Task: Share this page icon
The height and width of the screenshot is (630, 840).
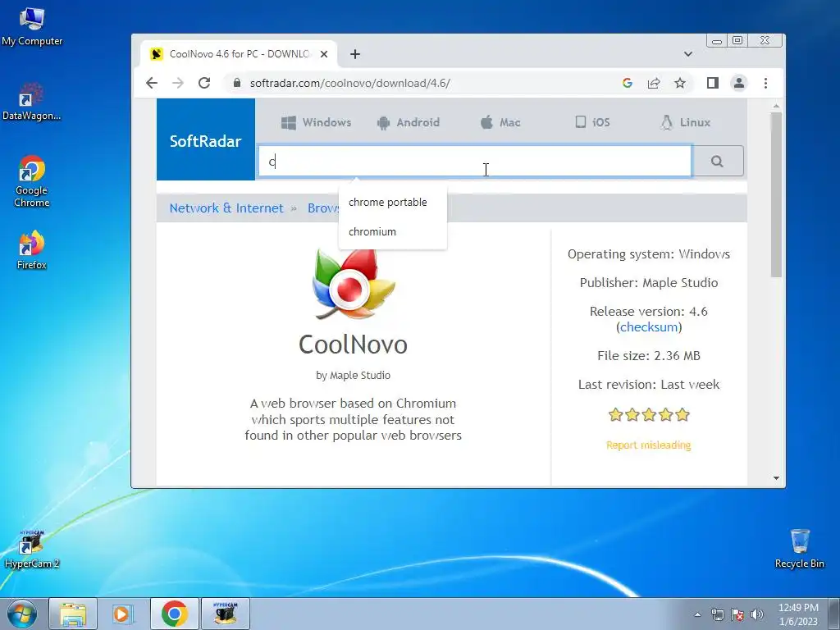Action: point(654,83)
